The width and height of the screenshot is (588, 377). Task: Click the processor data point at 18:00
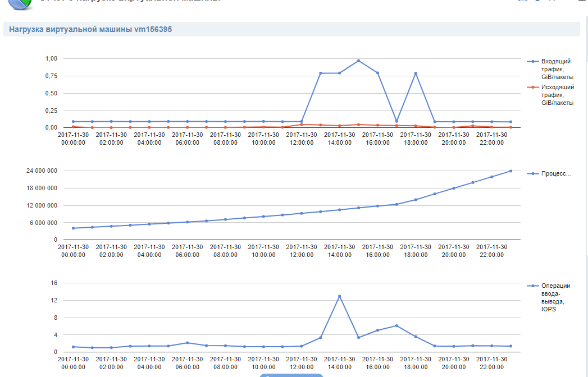[416, 200]
